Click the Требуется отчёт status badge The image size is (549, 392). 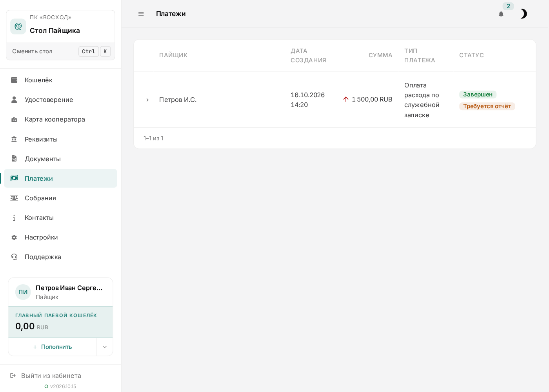pos(487,106)
